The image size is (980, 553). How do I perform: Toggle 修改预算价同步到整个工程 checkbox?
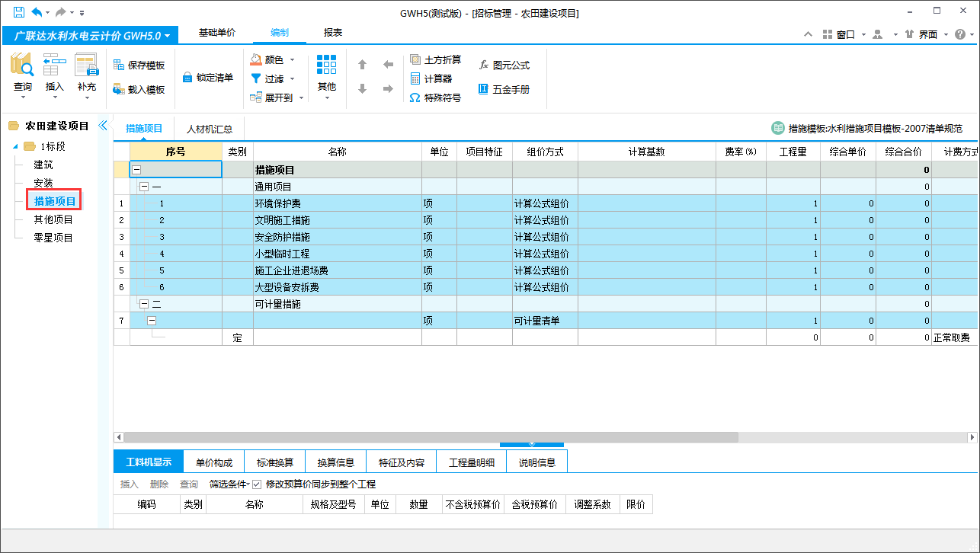click(257, 484)
